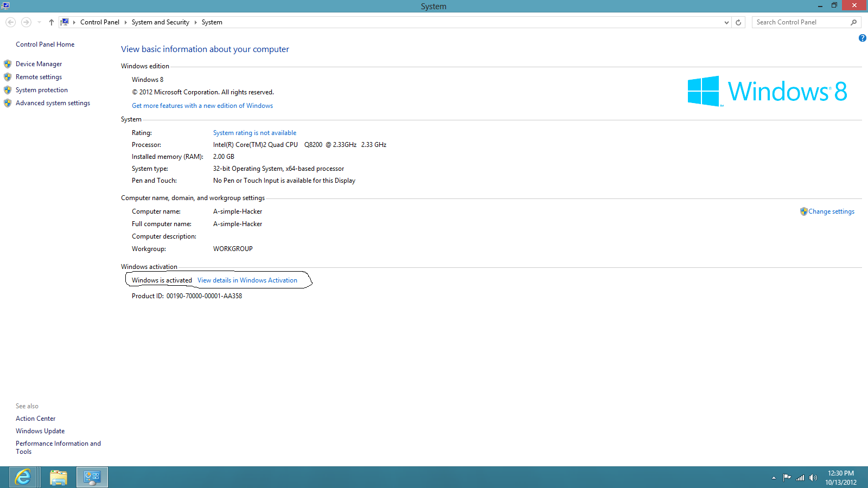This screenshot has height=488, width=868.
Task: Click the System window title icon
Action: [x=5, y=5]
